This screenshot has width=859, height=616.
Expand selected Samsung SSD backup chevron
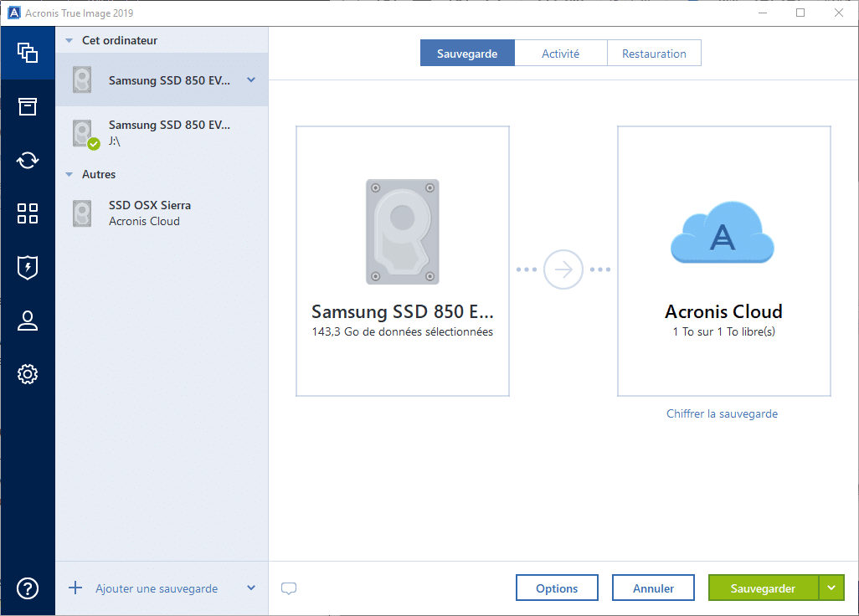(x=251, y=80)
